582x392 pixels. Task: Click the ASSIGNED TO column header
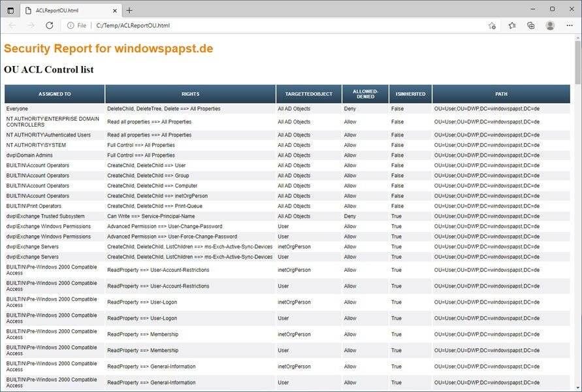point(55,94)
